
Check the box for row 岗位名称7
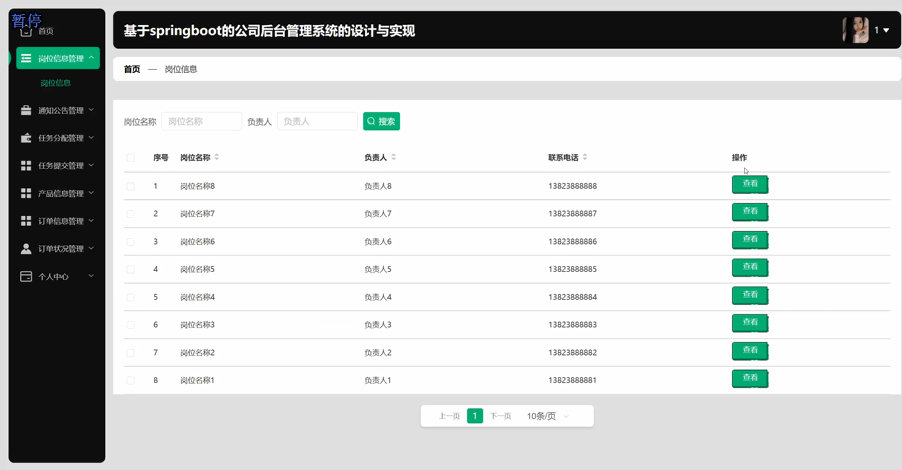[x=131, y=214]
